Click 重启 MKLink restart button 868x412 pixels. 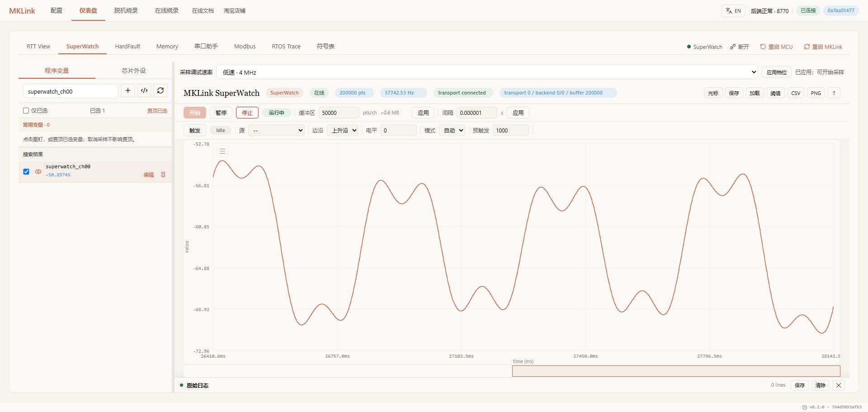[823, 47]
